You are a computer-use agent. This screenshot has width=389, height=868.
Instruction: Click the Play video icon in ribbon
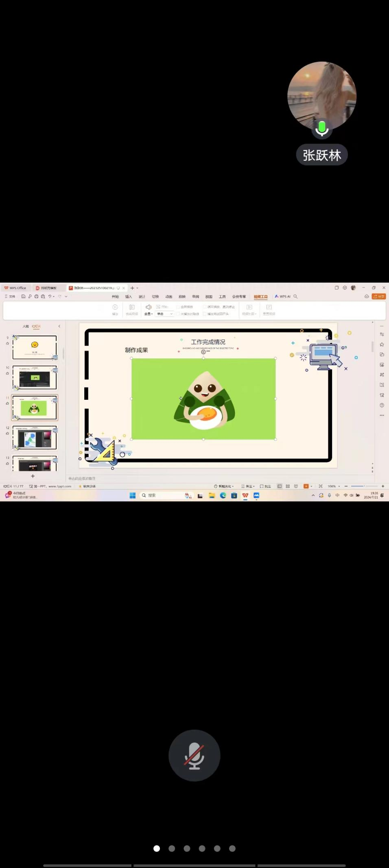click(x=115, y=307)
